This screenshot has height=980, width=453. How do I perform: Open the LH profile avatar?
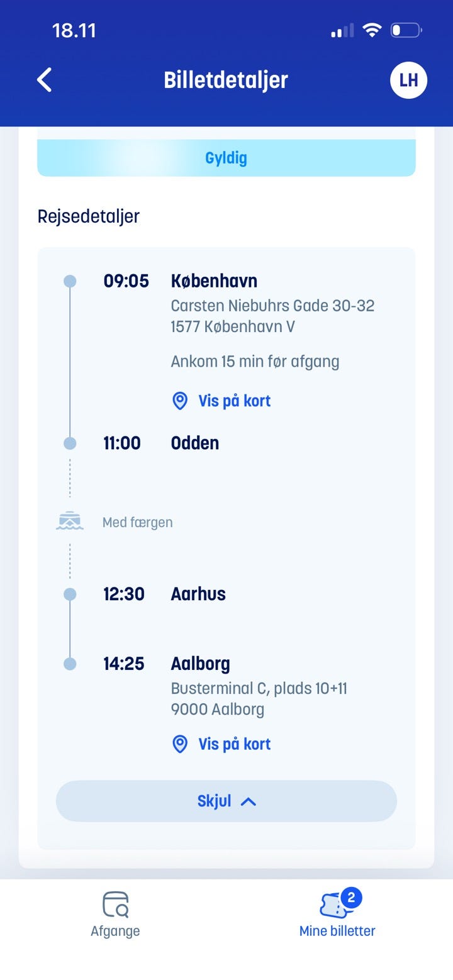tap(408, 80)
